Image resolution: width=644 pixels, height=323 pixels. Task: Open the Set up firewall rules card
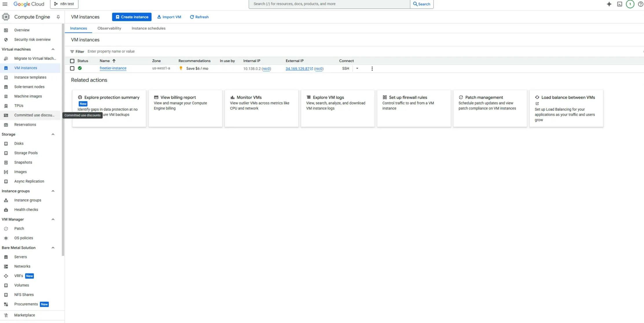[414, 108]
